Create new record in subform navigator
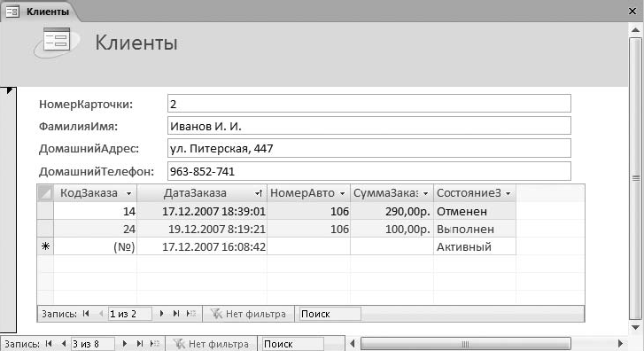Screen dimensions: 644x351 (190, 314)
